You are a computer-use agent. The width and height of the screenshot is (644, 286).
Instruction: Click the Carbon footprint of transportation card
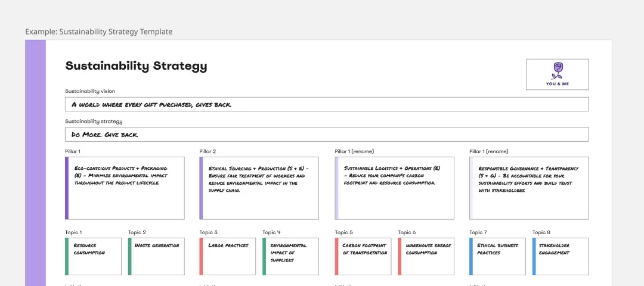[363, 256]
